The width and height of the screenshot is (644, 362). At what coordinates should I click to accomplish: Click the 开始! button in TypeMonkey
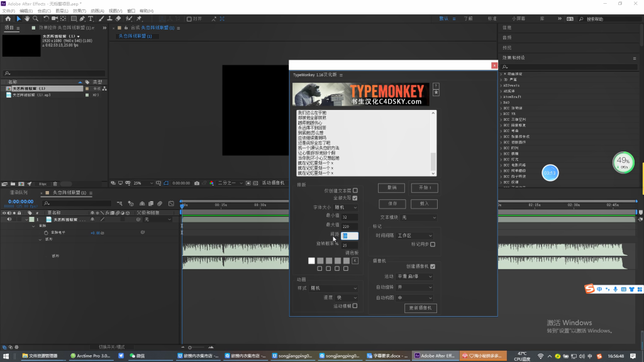pos(425,188)
